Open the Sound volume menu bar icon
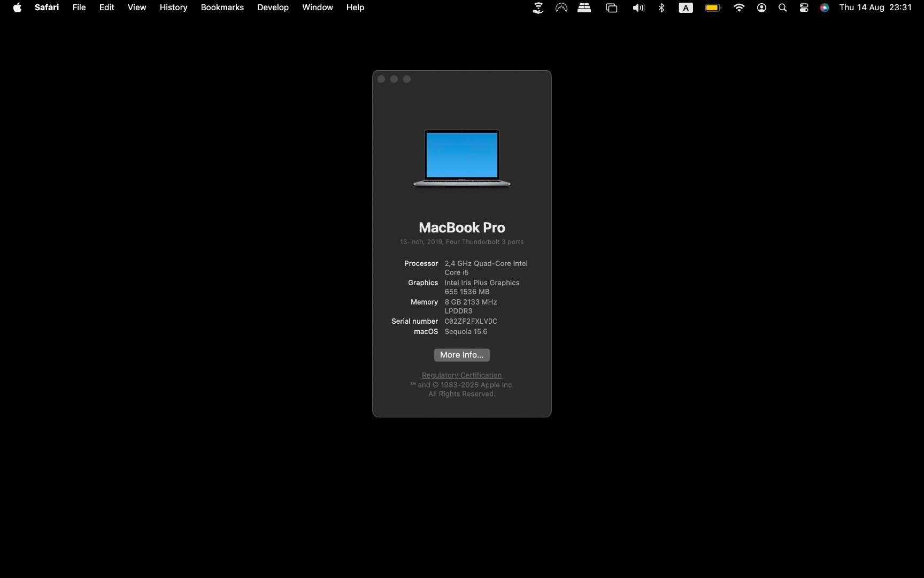The image size is (924, 578). pos(638,7)
